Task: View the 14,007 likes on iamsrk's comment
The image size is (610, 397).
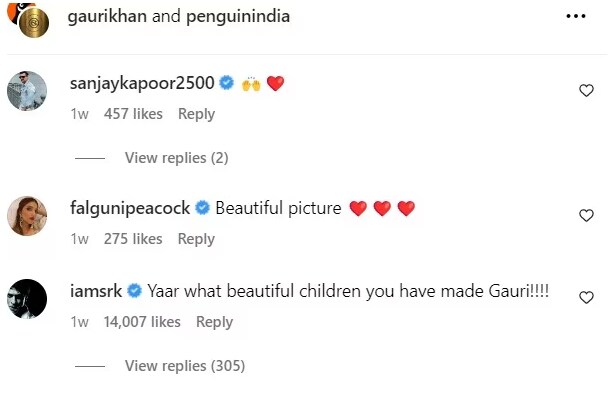Action: (x=142, y=322)
